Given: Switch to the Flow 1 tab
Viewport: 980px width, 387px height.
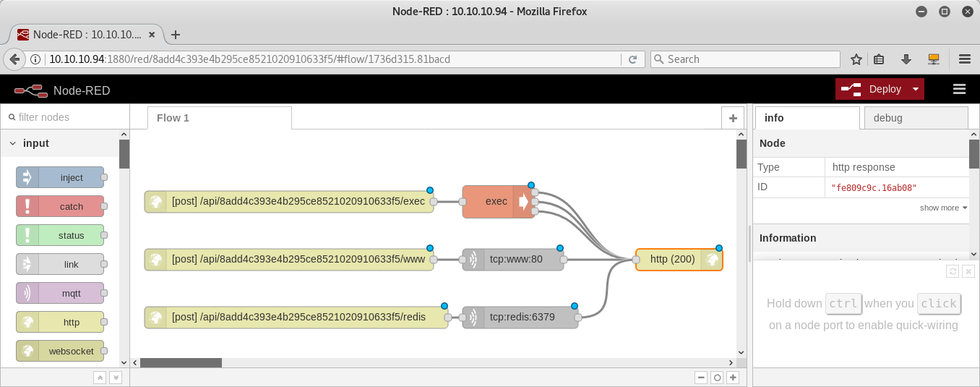Looking at the screenshot, I should [220, 118].
